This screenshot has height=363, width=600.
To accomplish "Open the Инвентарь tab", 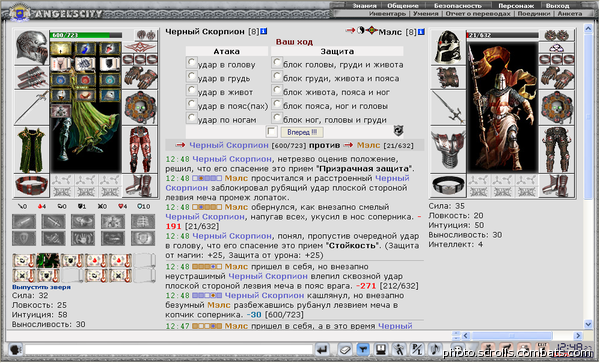I will [387, 13].
